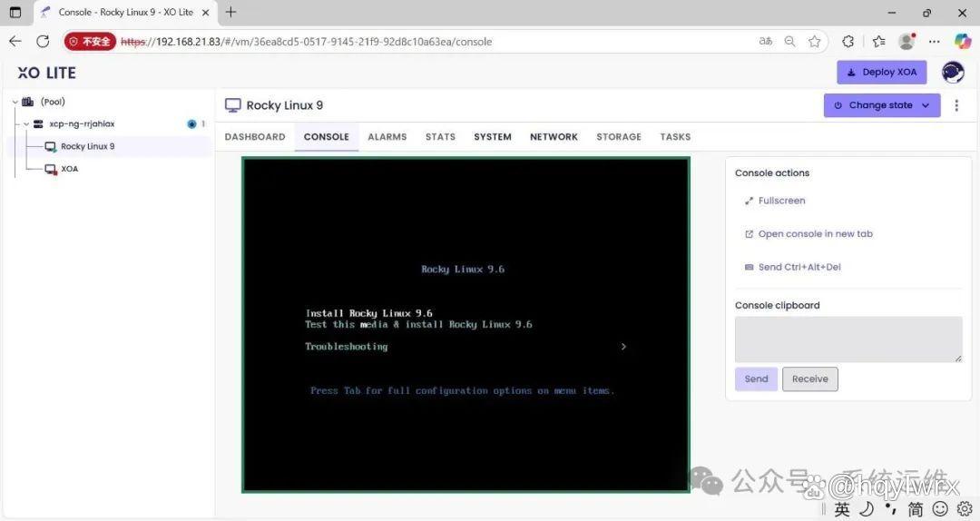Collapse the xcp-ng-rrjahiax host node
This screenshot has width=980, height=521.
[26, 123]
